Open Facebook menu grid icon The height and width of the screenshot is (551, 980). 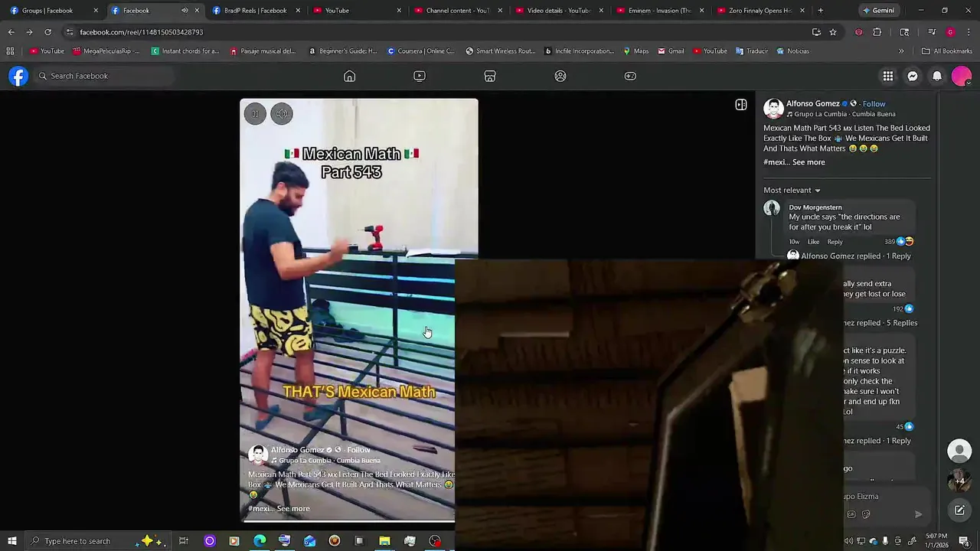pos(888,76)
